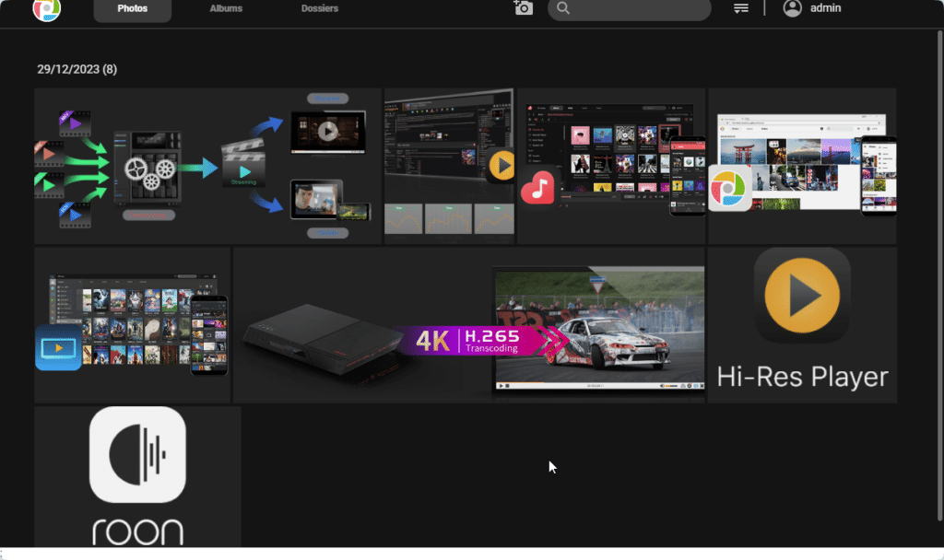Click the admin user avatar icon

[792, 8]
